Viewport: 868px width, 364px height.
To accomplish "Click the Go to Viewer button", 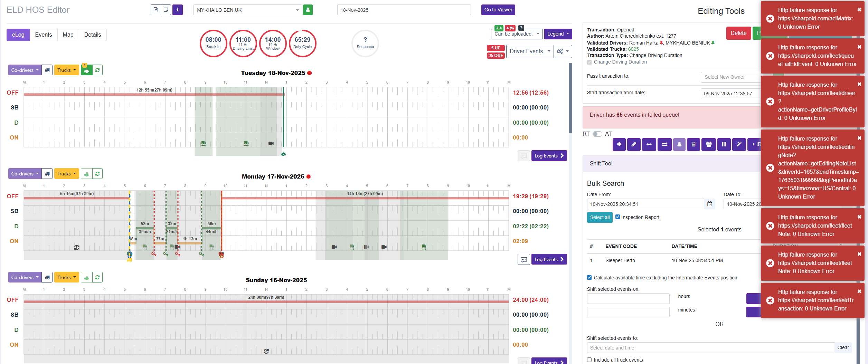I will point(498,10).
